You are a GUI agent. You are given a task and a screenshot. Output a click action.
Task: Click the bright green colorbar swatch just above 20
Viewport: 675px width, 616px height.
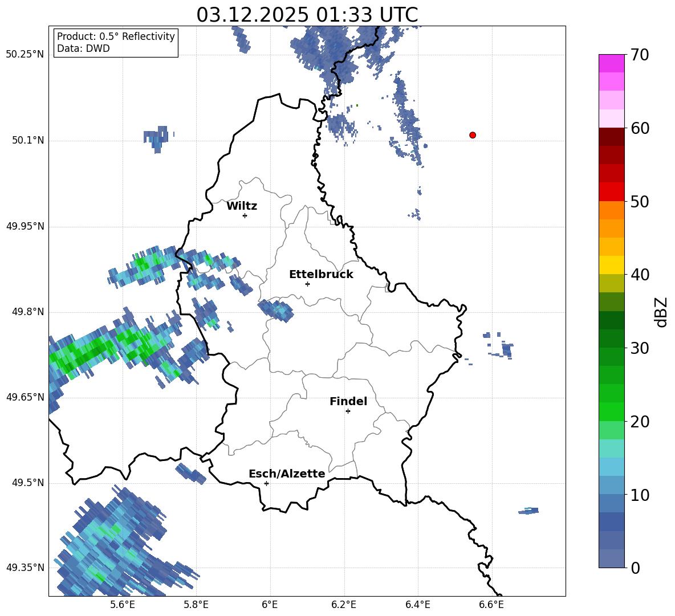611,411
